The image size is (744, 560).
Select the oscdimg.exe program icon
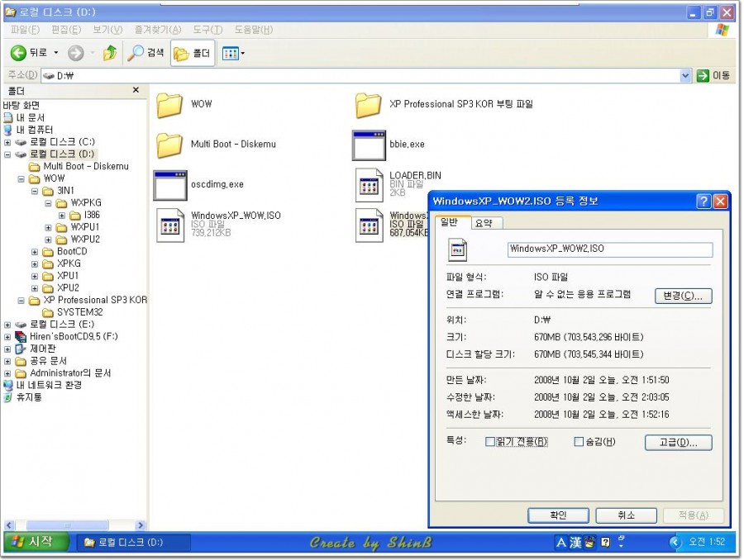169,185
